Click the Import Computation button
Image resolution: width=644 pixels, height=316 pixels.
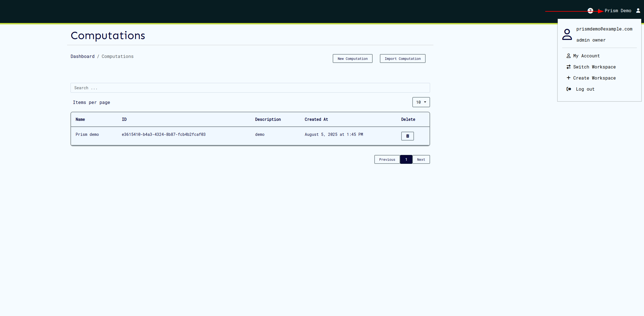pos(402,58)
